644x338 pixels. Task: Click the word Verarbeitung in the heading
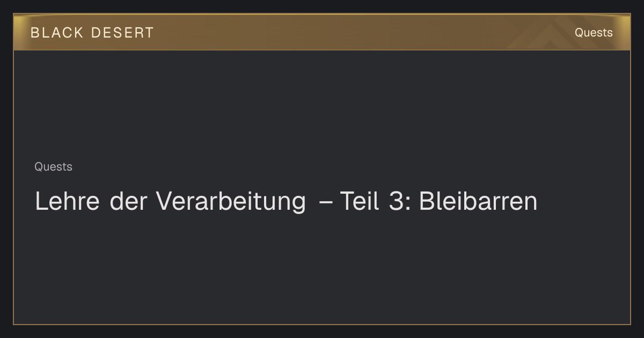click(231, 201)
